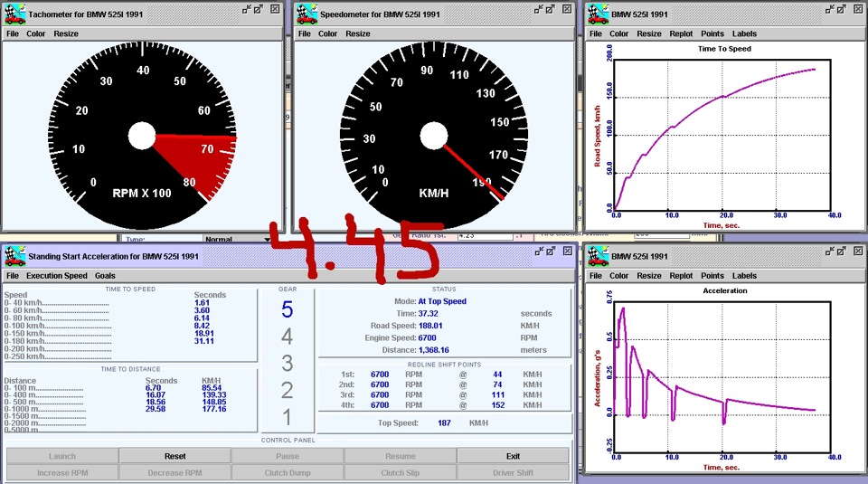
Task: Maximize the Tachometer window
Action: (259, 9)
